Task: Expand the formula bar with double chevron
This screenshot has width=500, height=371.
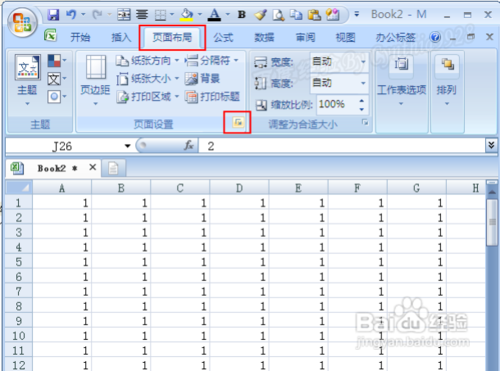Action: point(491,145)
